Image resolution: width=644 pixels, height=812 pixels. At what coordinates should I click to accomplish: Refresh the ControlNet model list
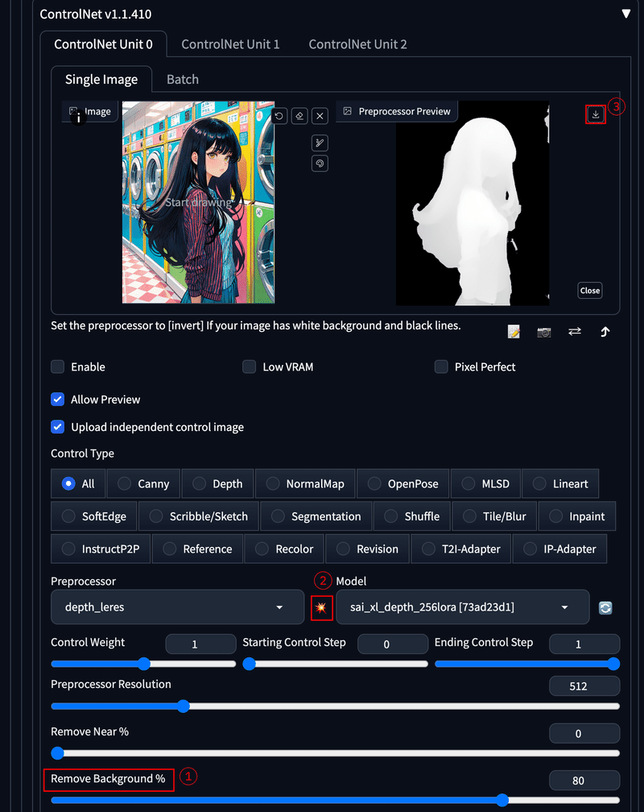click(605, 607)
